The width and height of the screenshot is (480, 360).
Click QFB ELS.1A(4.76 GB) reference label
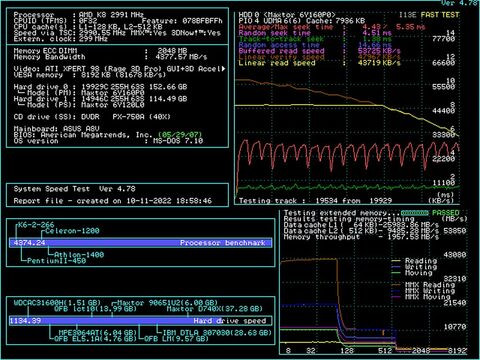click(x=95, y=339)
